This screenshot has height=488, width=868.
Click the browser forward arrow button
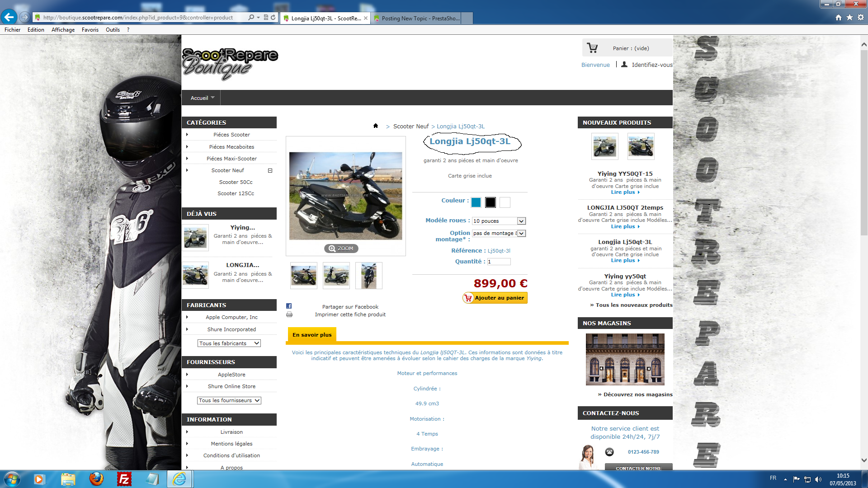pyautogui.click(x=24, y=17)
